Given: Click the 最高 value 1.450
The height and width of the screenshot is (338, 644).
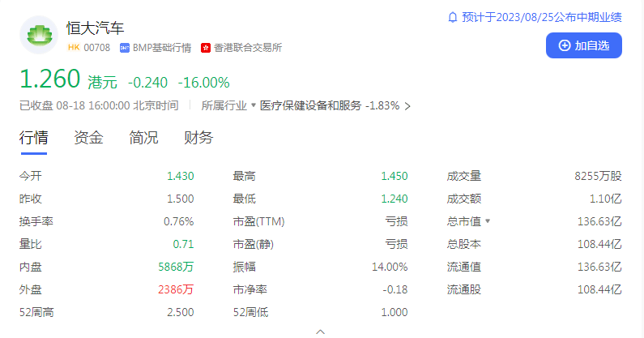Looking at the screenshot, I should tap(395, 176).
